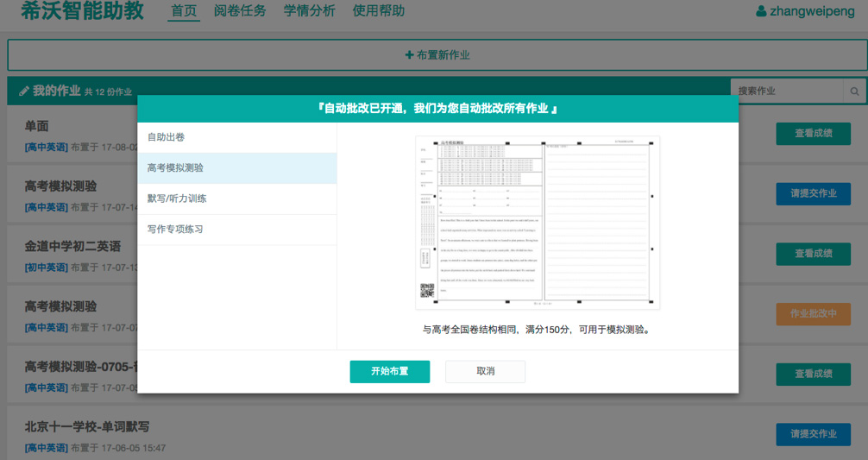Open the 学情分析 tab
This screenshot has height=460, width=868.
[309, 11]
